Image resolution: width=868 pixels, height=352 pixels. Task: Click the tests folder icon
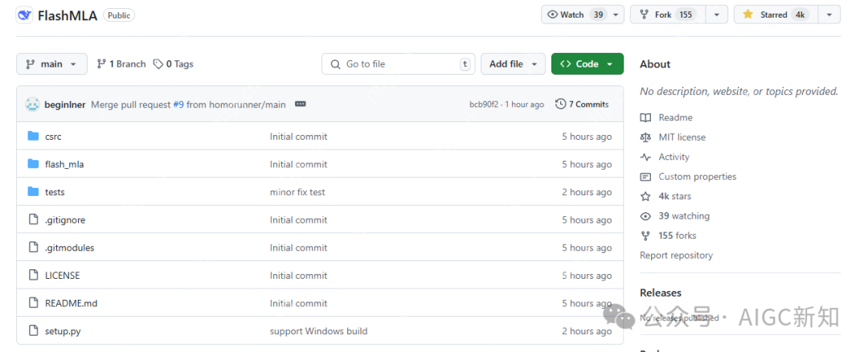(x=33, y=192)
